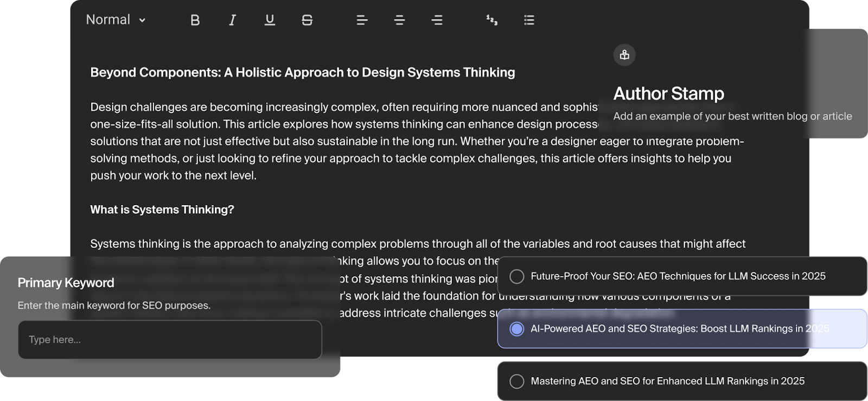The image size is (868, 401).
Task: Open the Normal text style dropdown
Action: [x=116, y=20]
